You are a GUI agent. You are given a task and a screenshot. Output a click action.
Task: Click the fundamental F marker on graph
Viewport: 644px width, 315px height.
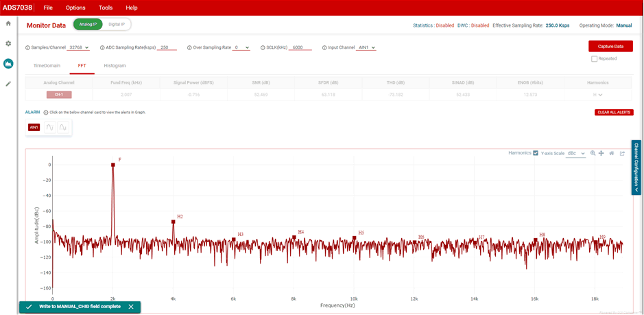[x=113, y=165]
